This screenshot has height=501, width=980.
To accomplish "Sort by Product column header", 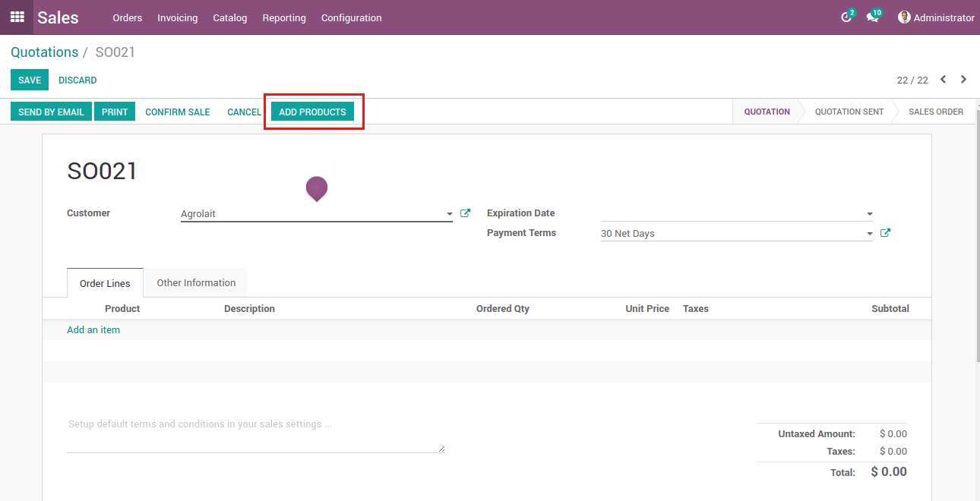I will tap(122, 308).
